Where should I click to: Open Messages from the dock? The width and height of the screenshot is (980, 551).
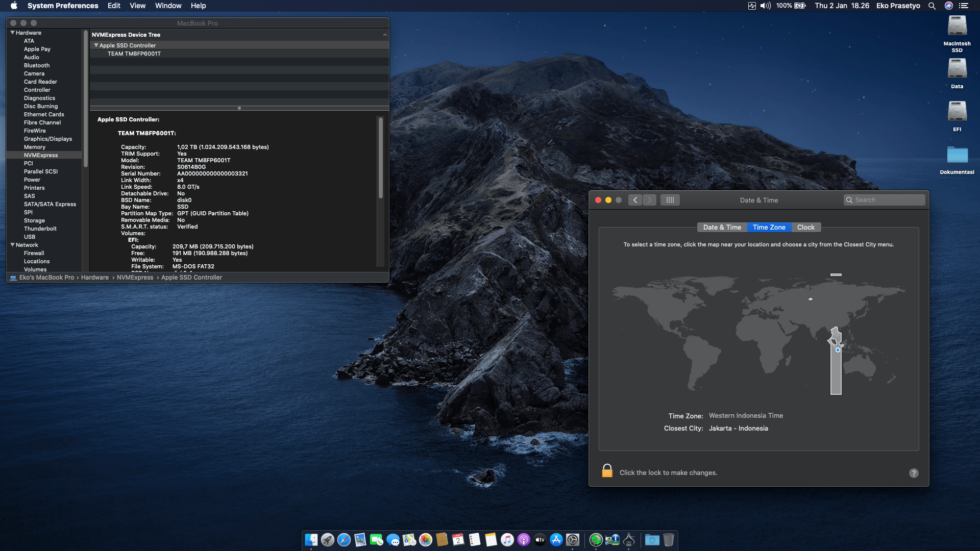pos(393,540)
